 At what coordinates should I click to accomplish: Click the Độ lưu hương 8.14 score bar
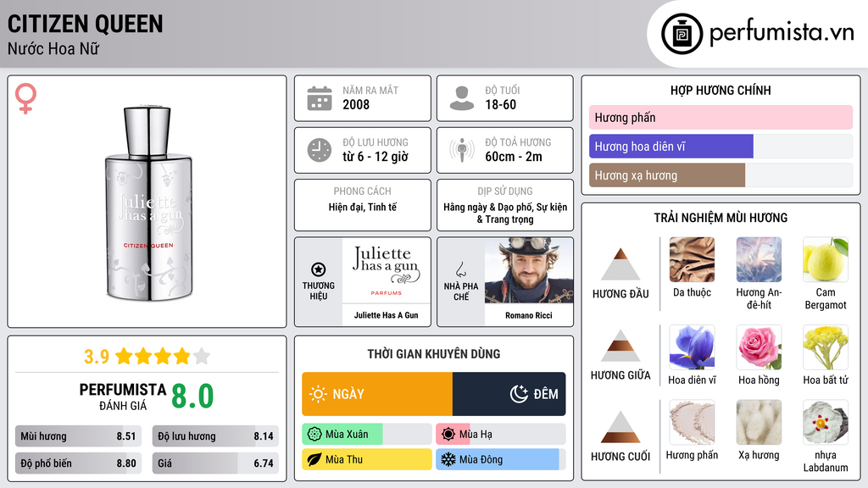pos(215,436)
